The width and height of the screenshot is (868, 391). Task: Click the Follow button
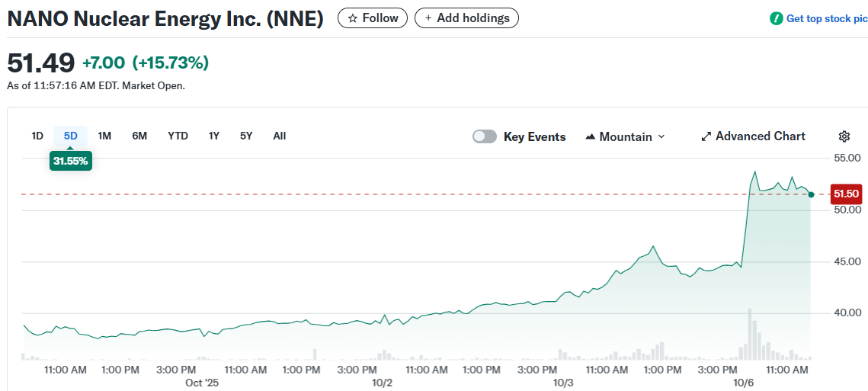pos(373,18)
